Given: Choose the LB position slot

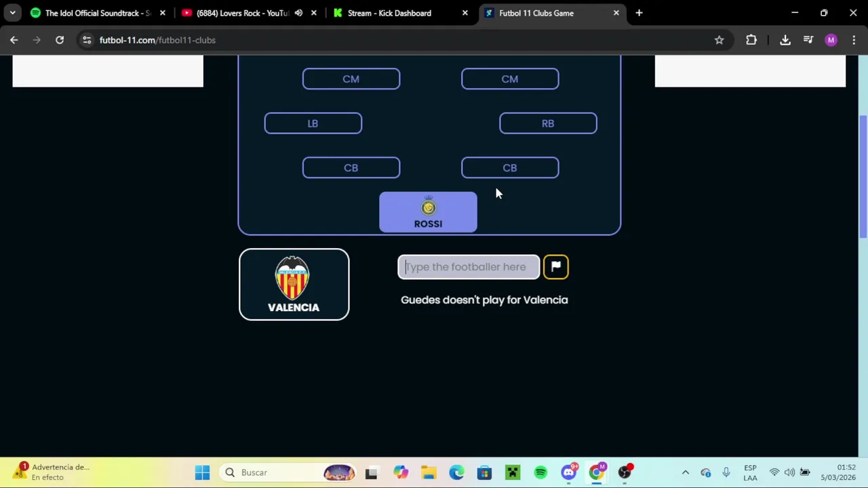Looking at the screenshot, I should coord(313,123).
